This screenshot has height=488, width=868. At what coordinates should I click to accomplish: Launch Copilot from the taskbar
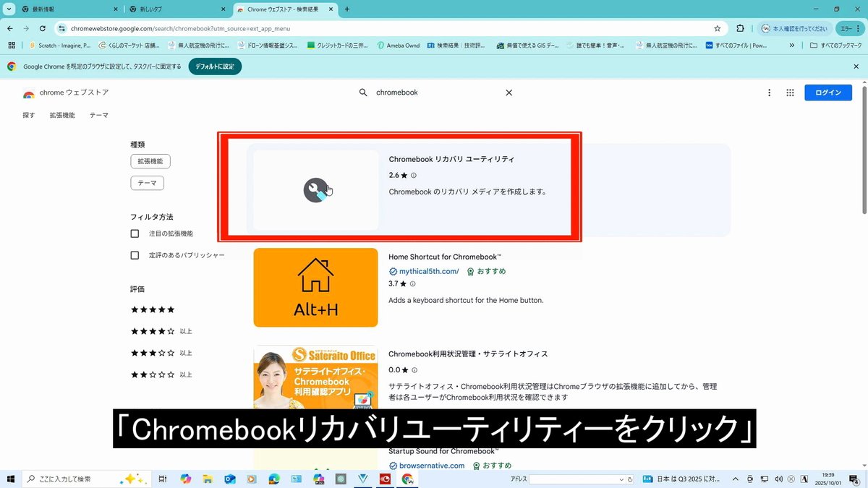tap(186, 479)
